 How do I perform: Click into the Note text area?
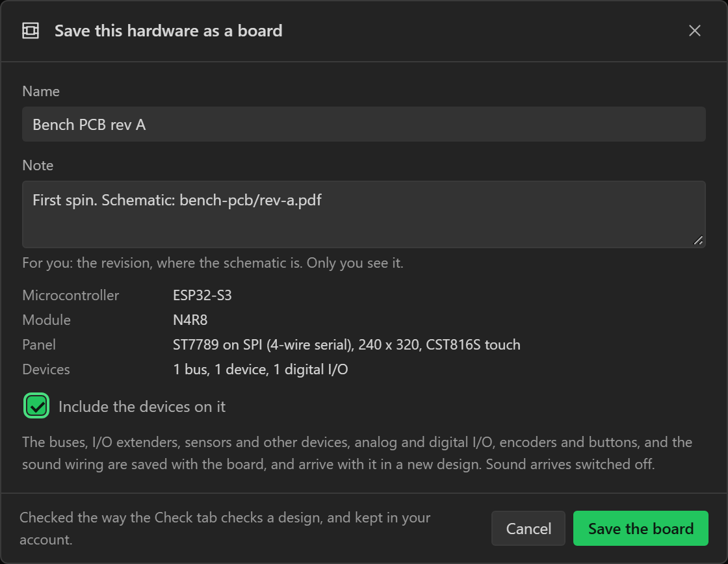[x=364, y=214]
